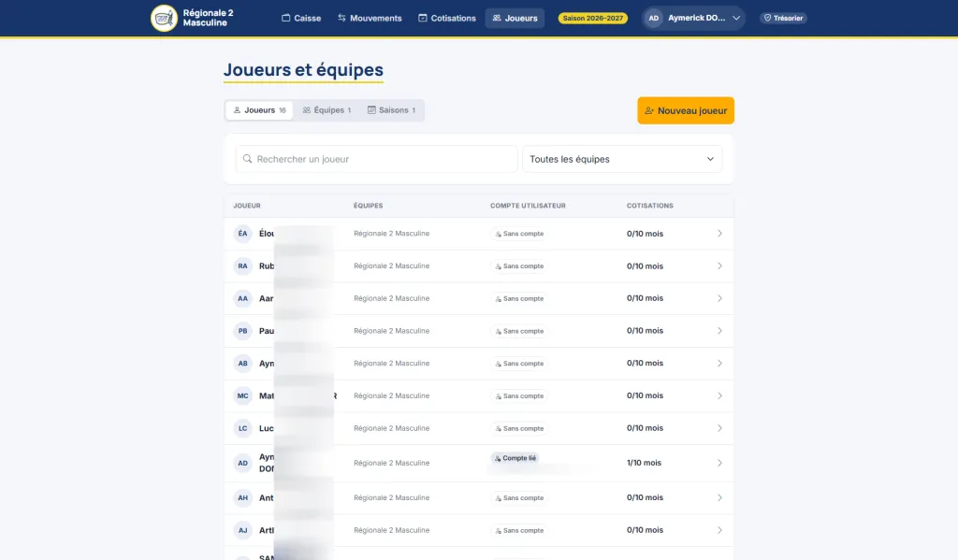This screenshot has height=560, width=958.
Task: Click the RA player avatar
Action: (x=242, y=266)
